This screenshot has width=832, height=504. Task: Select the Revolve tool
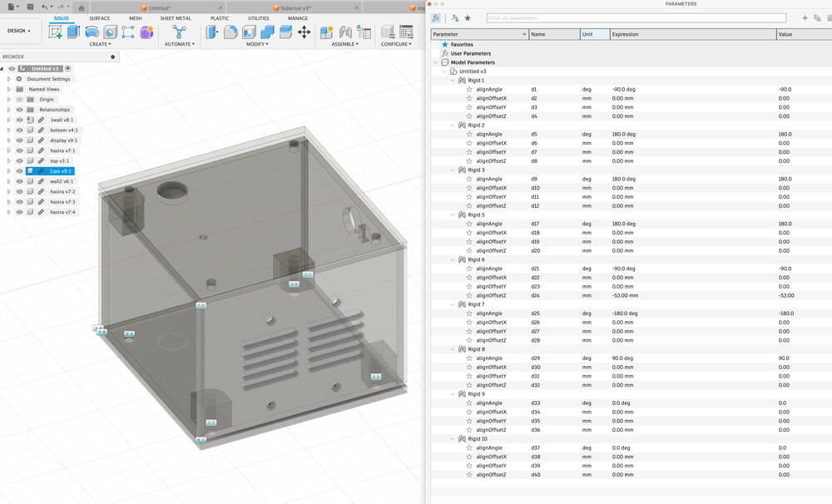click(x=92, y=32)
